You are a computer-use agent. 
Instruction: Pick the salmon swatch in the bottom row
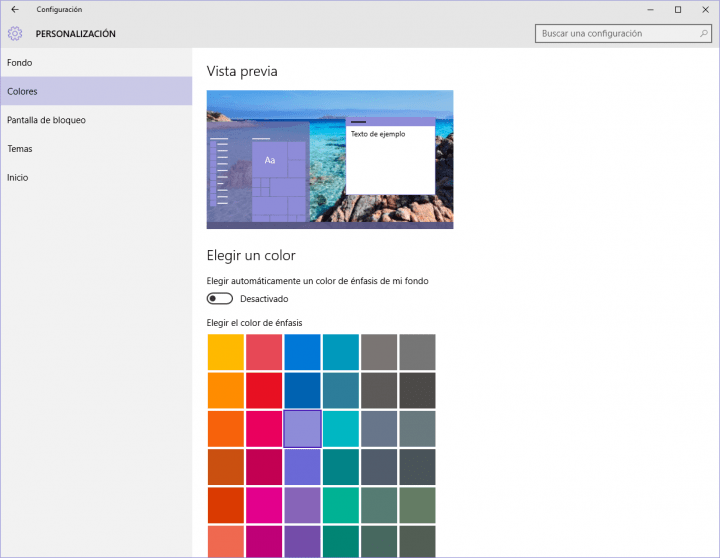225,542
